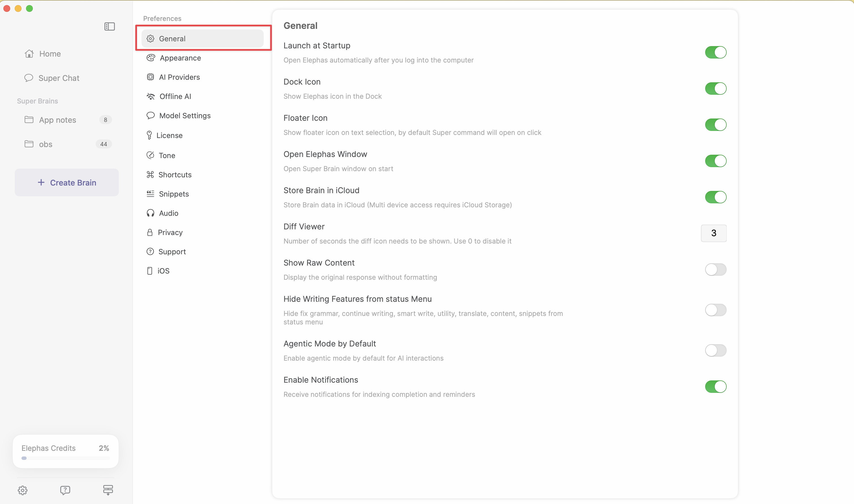Click "Show Elephas icon in the Dock" text
Image resolution: width=854 pixels, height=504 pixels.
[x=332, y=96]
